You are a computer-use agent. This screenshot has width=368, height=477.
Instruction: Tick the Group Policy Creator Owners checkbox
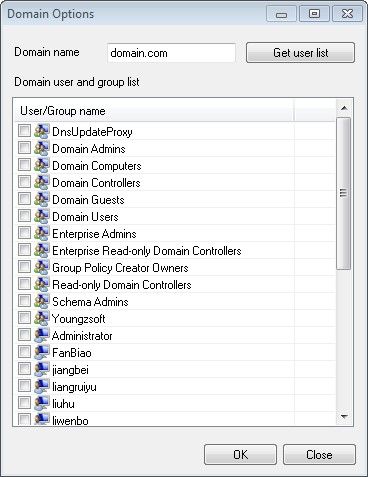pyautogui.click(x=24, y=267)
